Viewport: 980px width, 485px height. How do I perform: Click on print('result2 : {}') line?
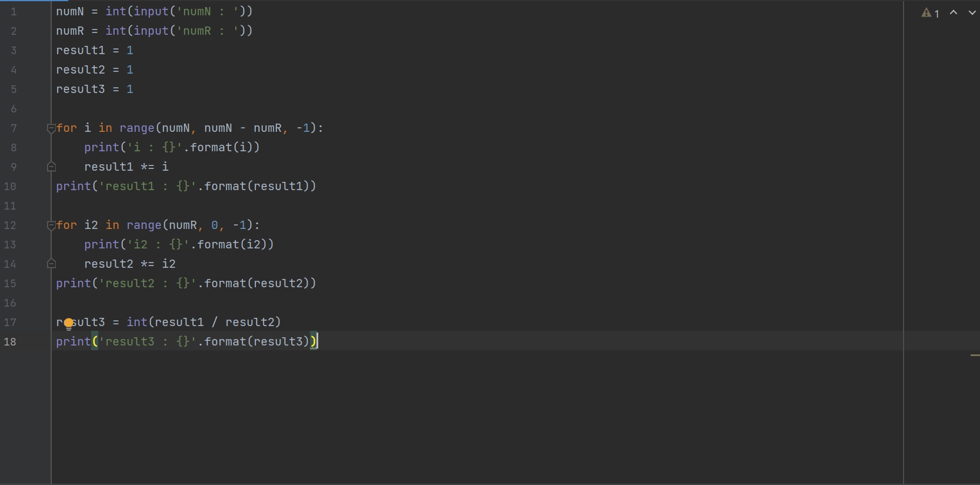pos(186,284)
